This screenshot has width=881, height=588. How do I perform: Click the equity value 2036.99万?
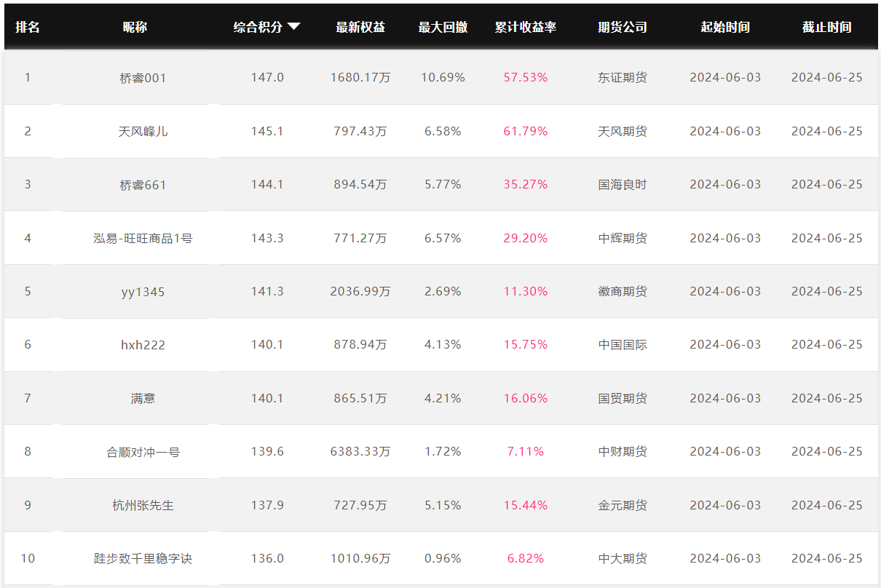pos(360,291)
